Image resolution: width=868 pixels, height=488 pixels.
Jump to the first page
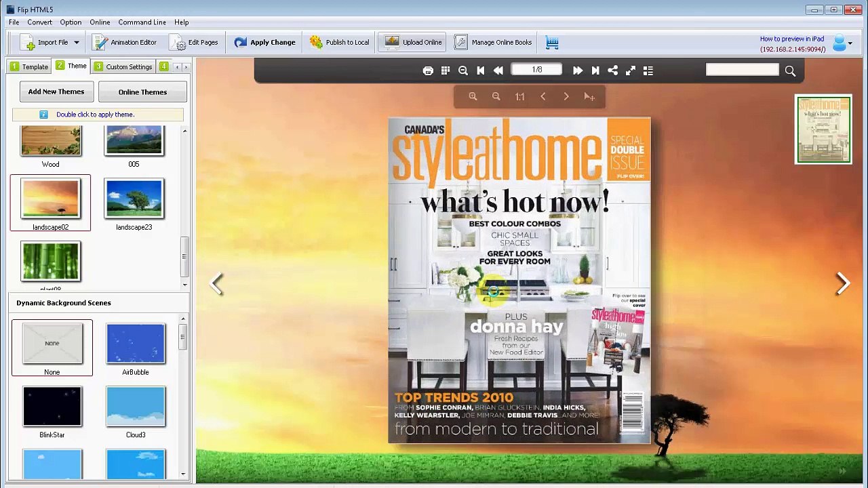481,70
